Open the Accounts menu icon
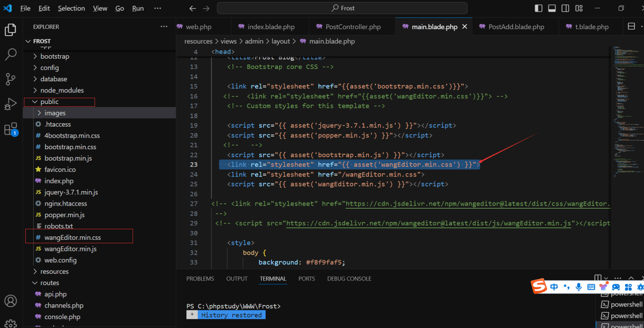 pos(10,301)
